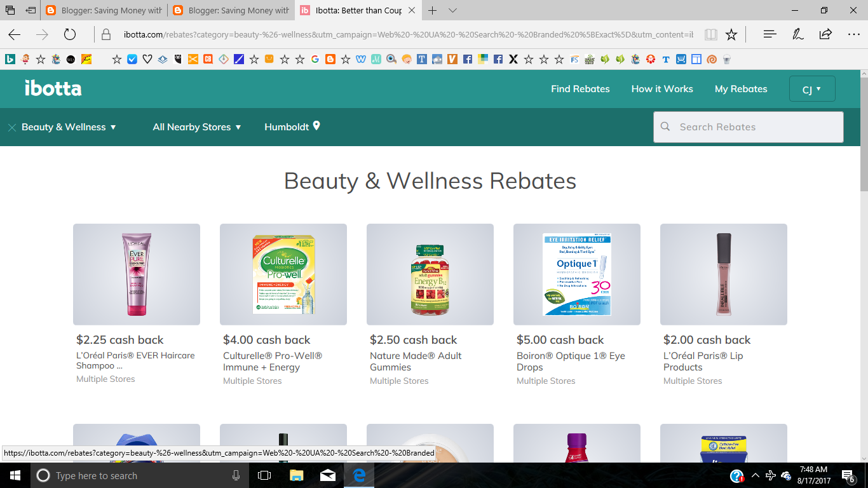868x488 pixels.
Task: Open the Windows Start menu
Action: (15, 475)
